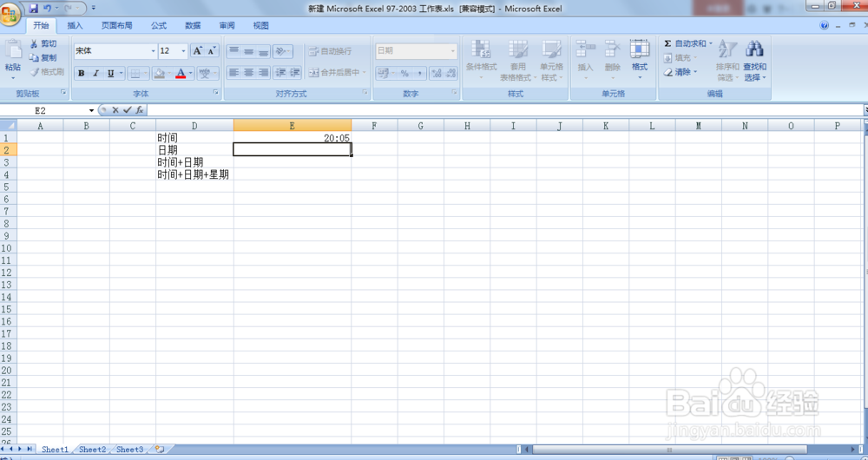Switch to the 数据 ribbon tab
Viewport: 868px width, 460px height.
coord(194,25)
